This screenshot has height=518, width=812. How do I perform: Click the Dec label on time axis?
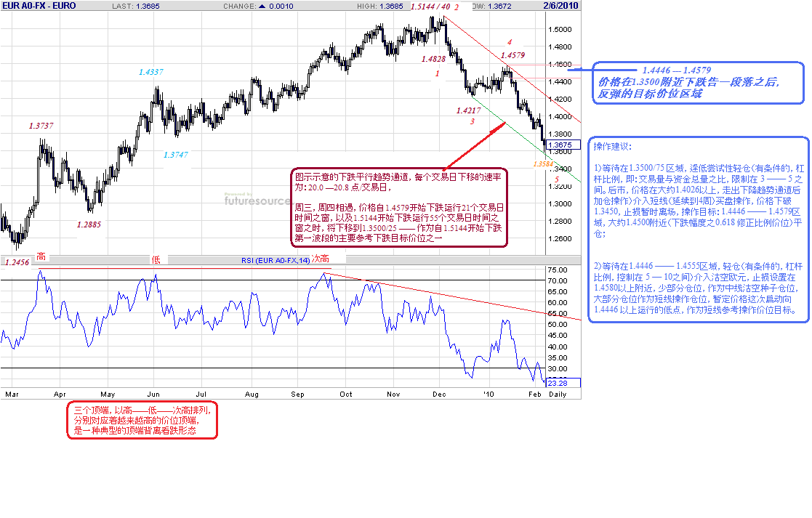pyautogui.click(x=439, y=394)
